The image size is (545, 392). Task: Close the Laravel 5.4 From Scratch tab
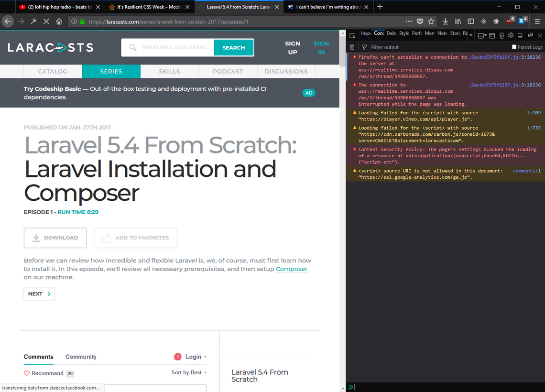277,7
